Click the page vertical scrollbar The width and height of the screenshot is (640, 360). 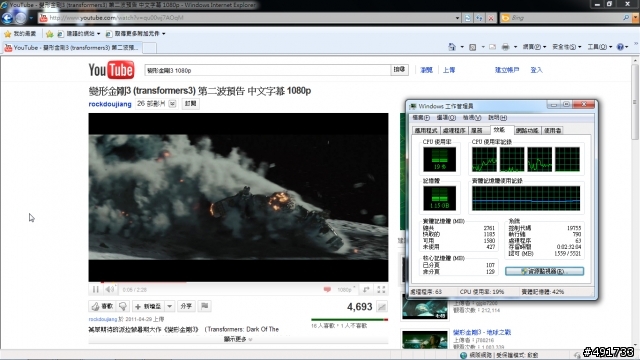[x=635, y=203]
